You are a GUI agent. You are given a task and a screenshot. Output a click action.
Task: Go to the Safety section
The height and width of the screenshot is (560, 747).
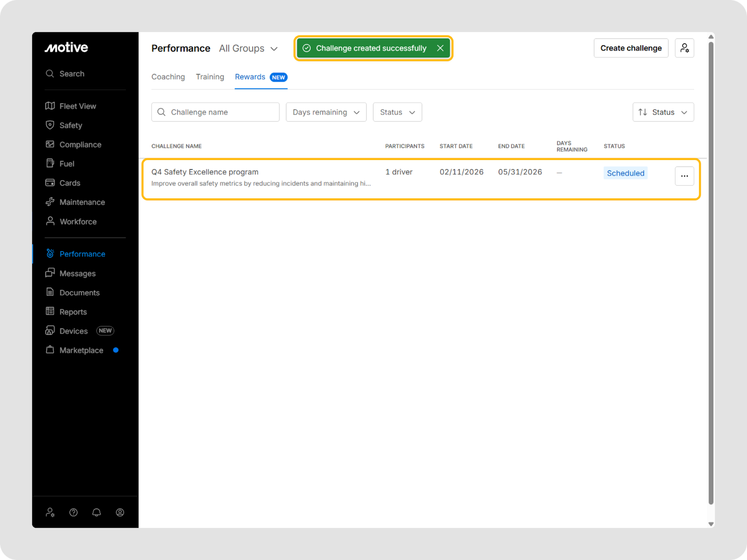tap(70, 125)
